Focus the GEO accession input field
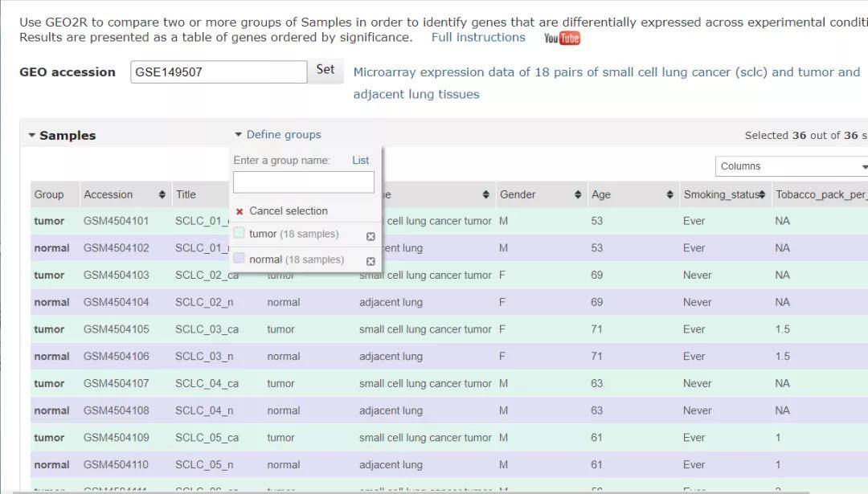Image resolution: width=868 pixels, height=494 pixels. coord(219,72)
